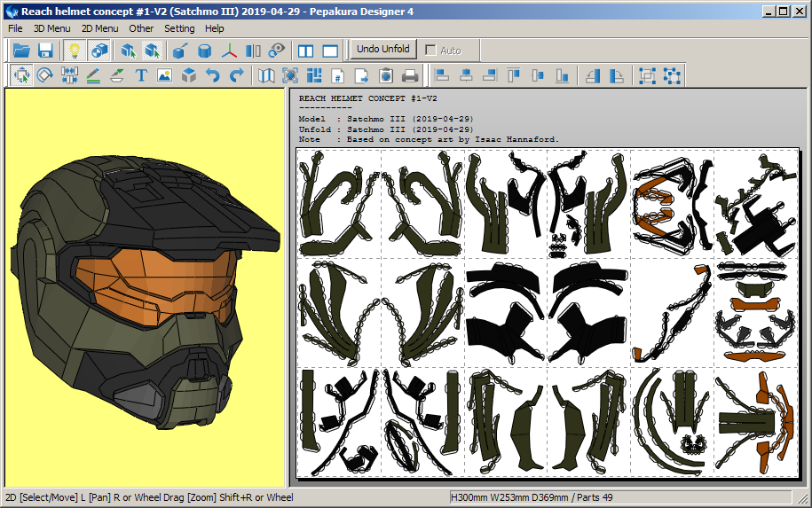The width and height of the screenshot is (812, 508).
Task: Click the blue hexagonal solid model icon
Action: pyautogui.click(x=205, y=51)
